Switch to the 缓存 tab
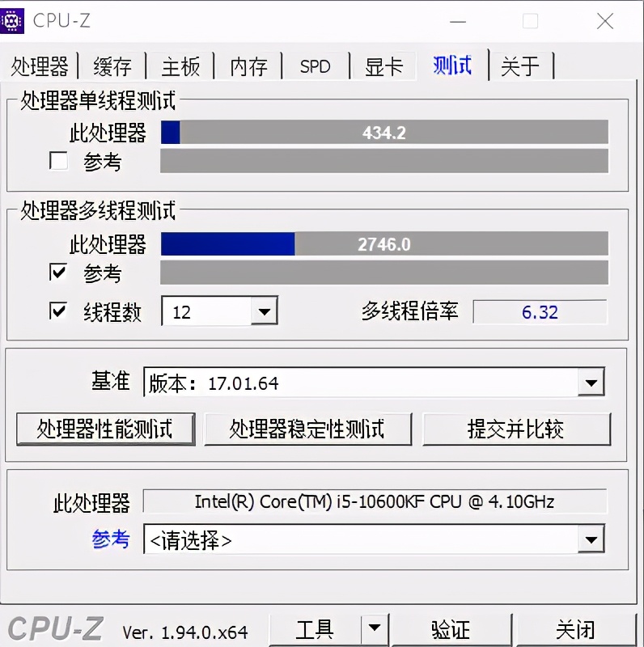Image resolution: width=644 pixels, height=647 pixels. click(112, 66)
